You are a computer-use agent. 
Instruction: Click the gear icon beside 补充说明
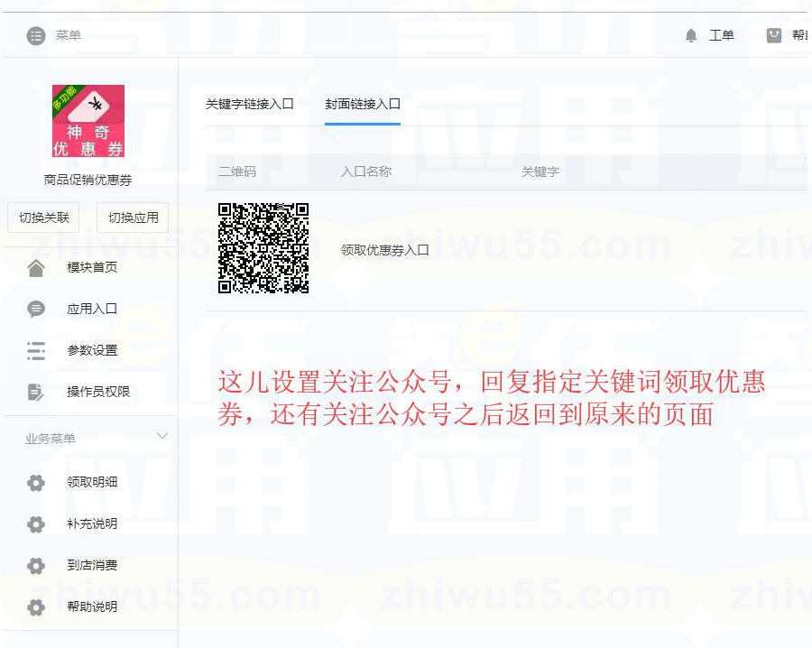click(36, 524)
